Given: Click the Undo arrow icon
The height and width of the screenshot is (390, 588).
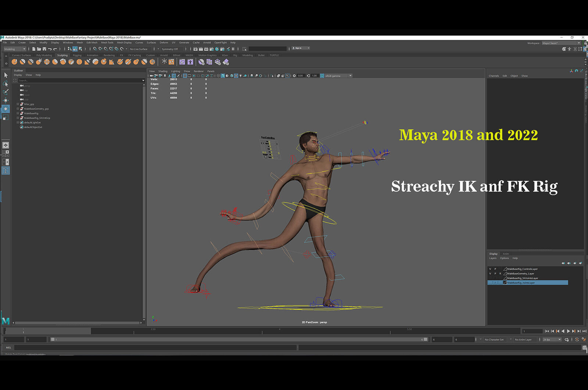Looking at the screenshot, I should click(50, 49).
